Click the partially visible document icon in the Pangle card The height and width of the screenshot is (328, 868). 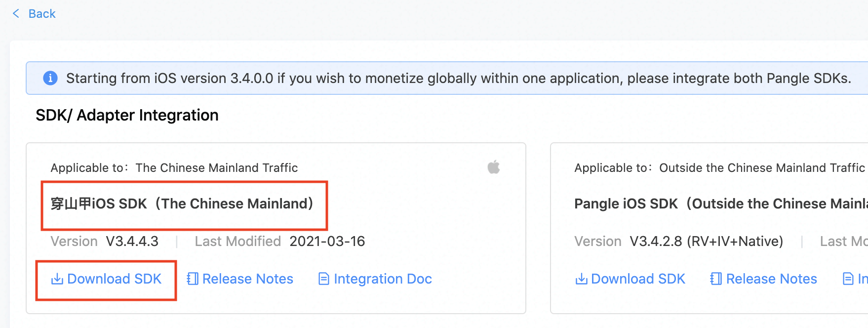(848, 279)
